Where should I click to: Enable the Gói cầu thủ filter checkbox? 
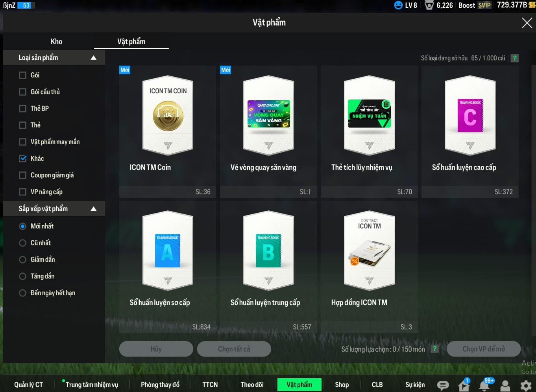[23, 92]
